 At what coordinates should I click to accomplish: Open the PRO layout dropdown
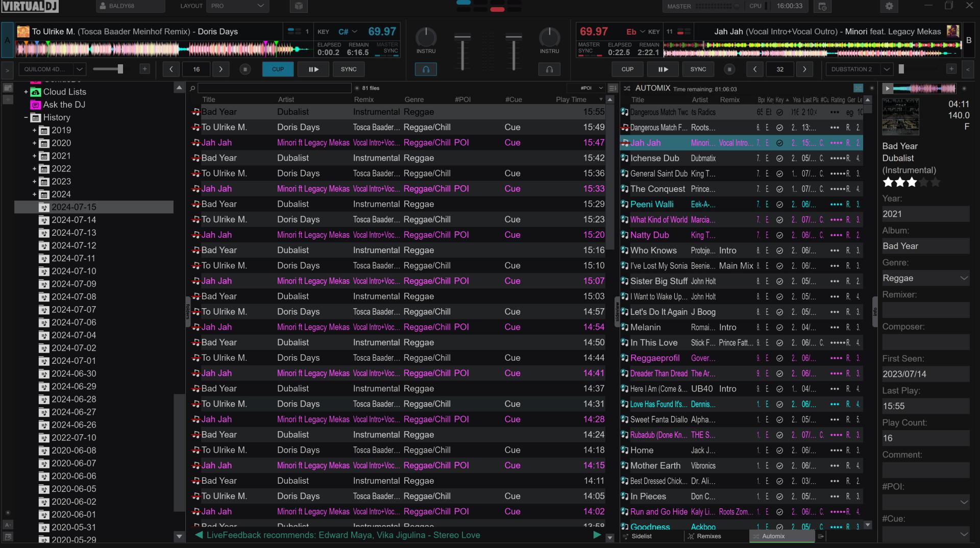(238, 6)
